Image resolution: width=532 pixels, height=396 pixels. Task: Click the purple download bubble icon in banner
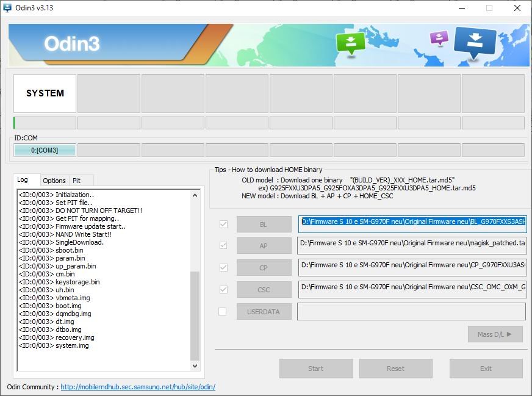click(439, 38)
